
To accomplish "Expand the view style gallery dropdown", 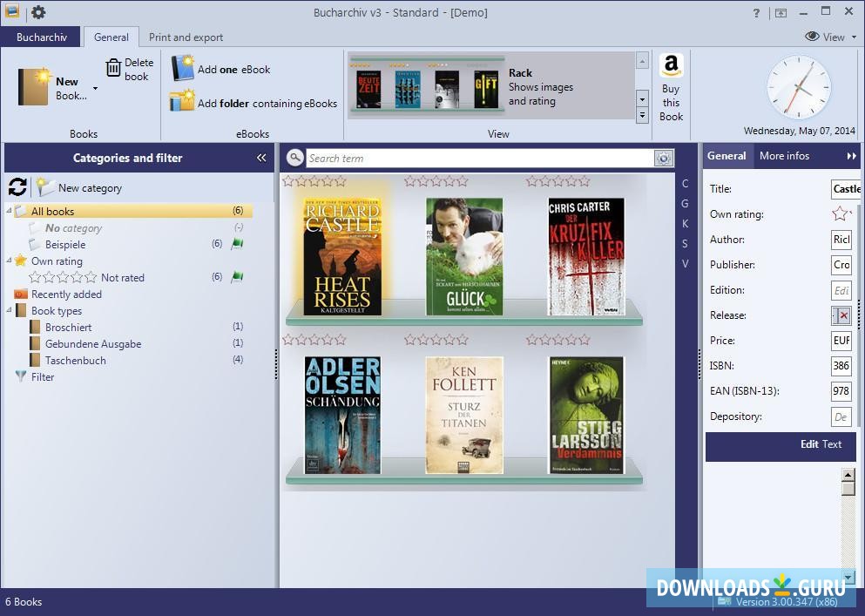I will click(x=642, y=115).
